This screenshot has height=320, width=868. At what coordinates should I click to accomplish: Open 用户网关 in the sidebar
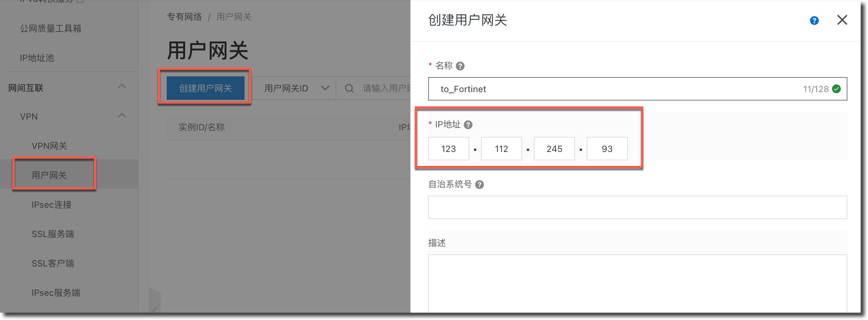[49, 175]
